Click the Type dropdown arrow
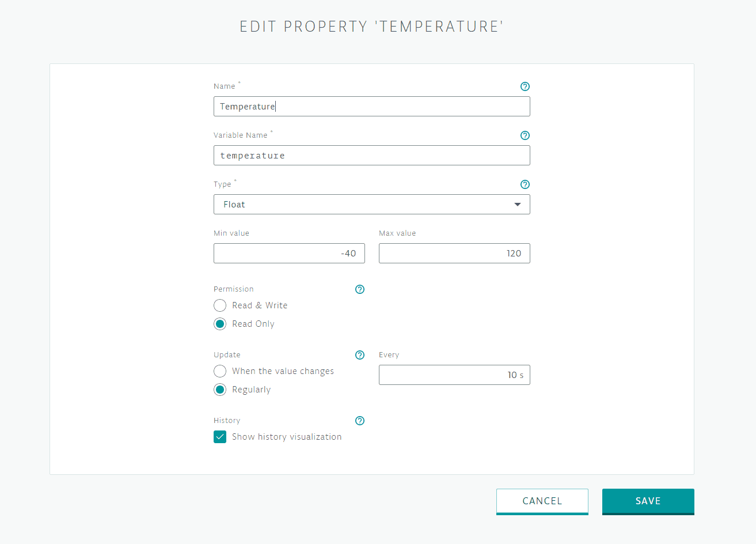 pos(517,205)
